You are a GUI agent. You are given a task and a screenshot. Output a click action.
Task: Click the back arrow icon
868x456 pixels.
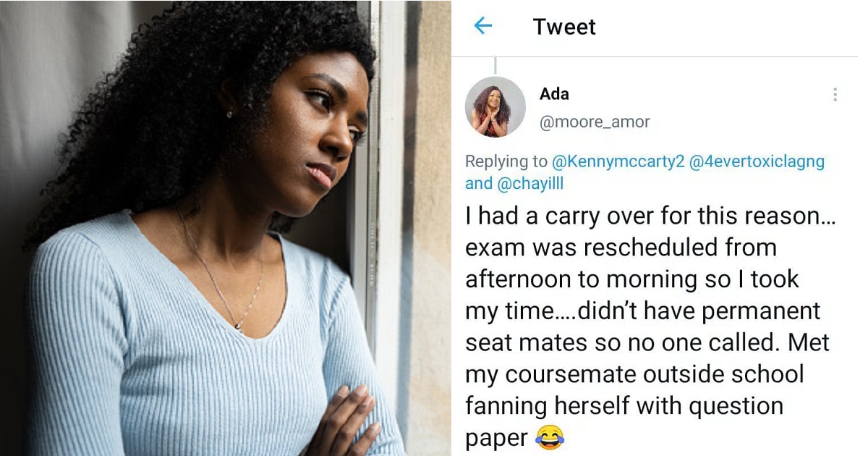(x=482, y=27)
